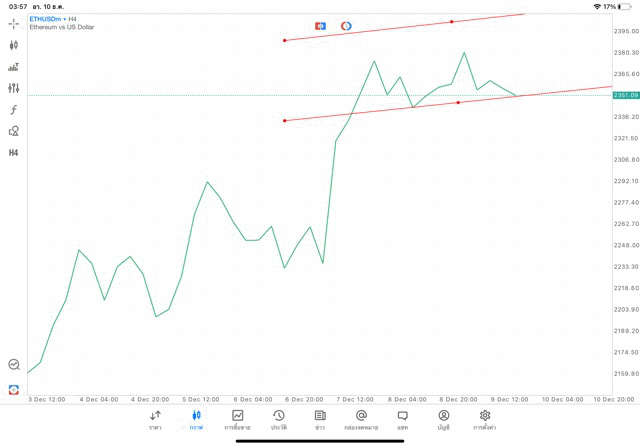Tap the magnifier chart search icon
This screenshot has width=640, height=447.
coord(14,365)
